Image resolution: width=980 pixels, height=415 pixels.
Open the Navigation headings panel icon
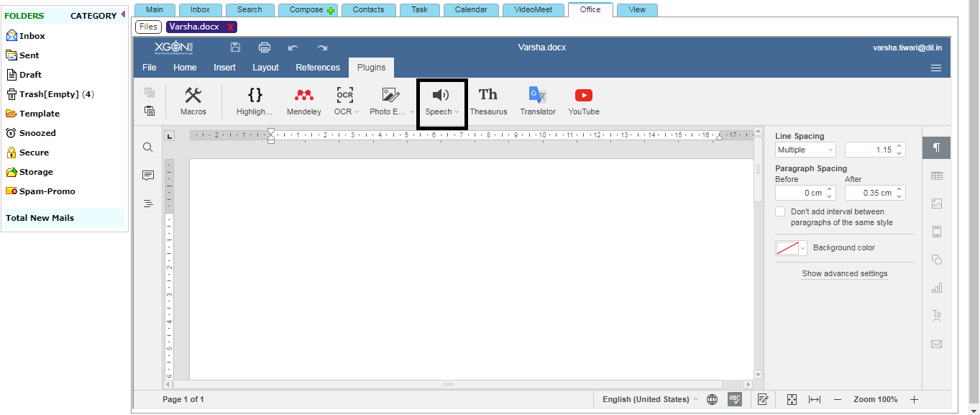click(x=148, y=204)
